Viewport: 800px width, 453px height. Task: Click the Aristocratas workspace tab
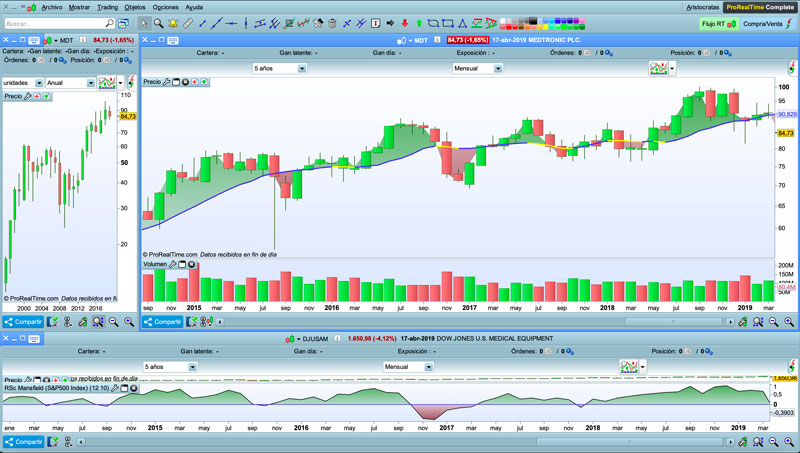tap(703, 7)
